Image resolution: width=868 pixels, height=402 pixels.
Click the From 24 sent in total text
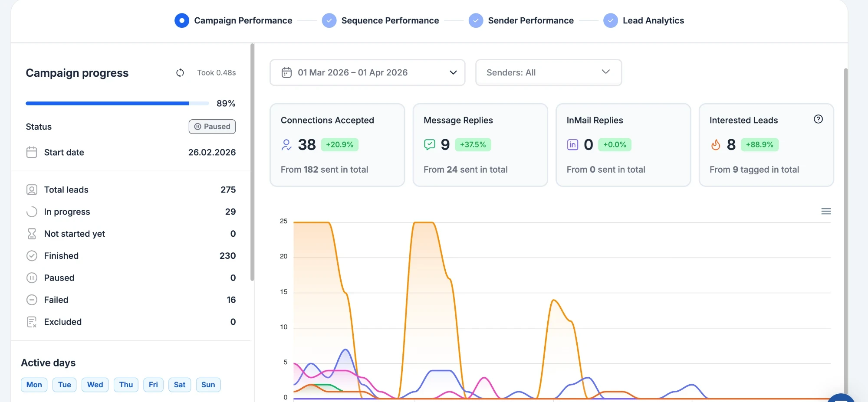tap(466, 170)
